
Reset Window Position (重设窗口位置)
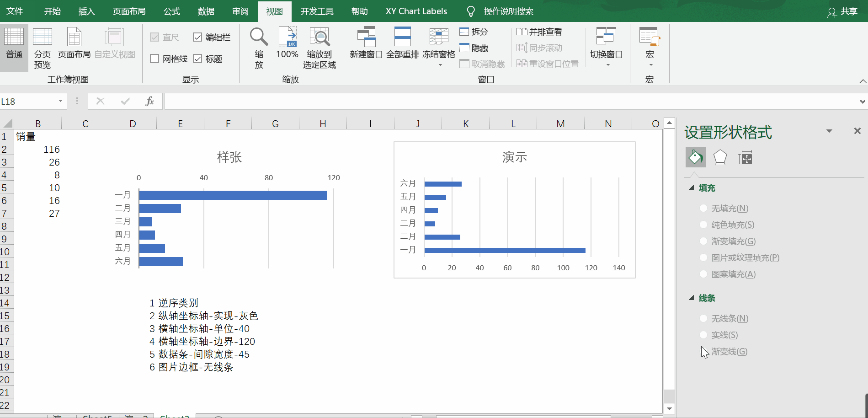pos(548,64)
